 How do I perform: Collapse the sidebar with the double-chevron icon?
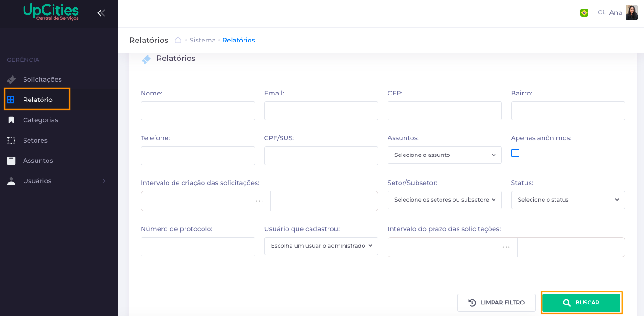[101, 13]
